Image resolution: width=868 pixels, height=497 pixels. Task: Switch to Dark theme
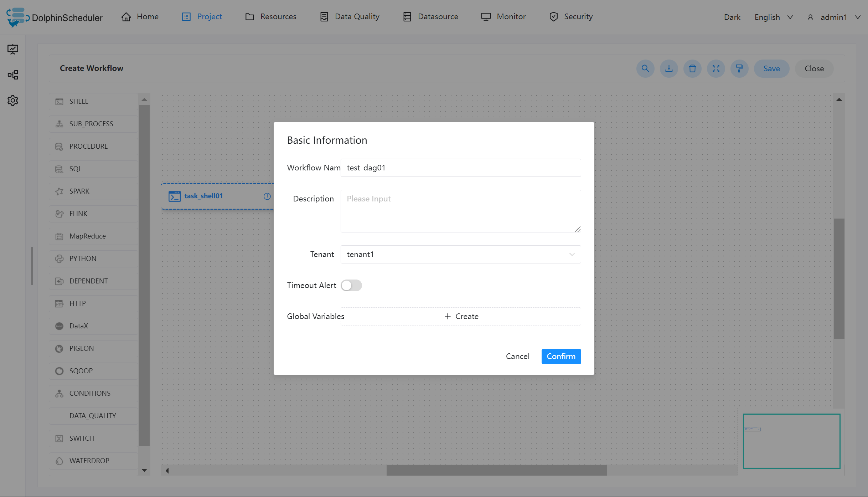732,17
